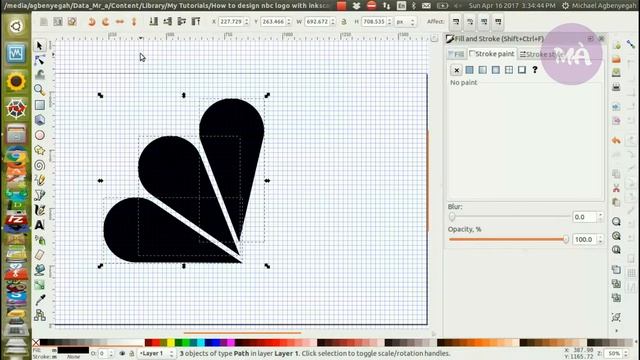Image resolution: width=640 pixels, height=360 pixels.
Task: Set stroke paint to Radial gradient
Action: click(x=496, y=70)
